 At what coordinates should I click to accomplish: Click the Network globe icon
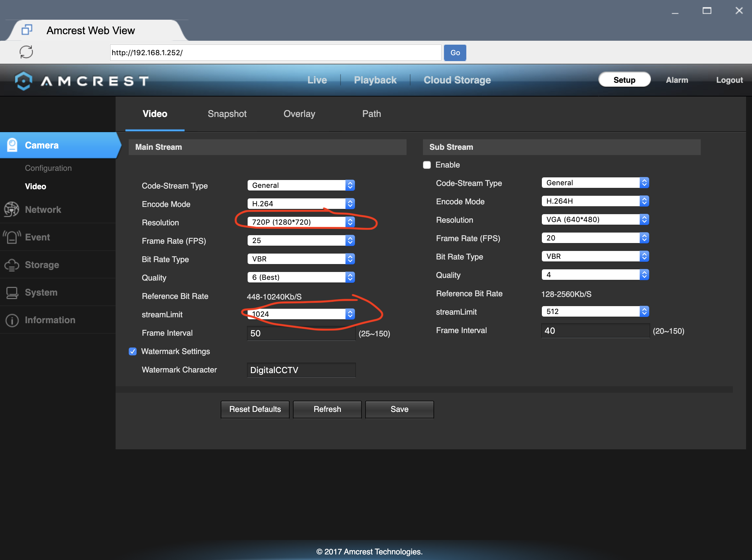click(11, 209)
